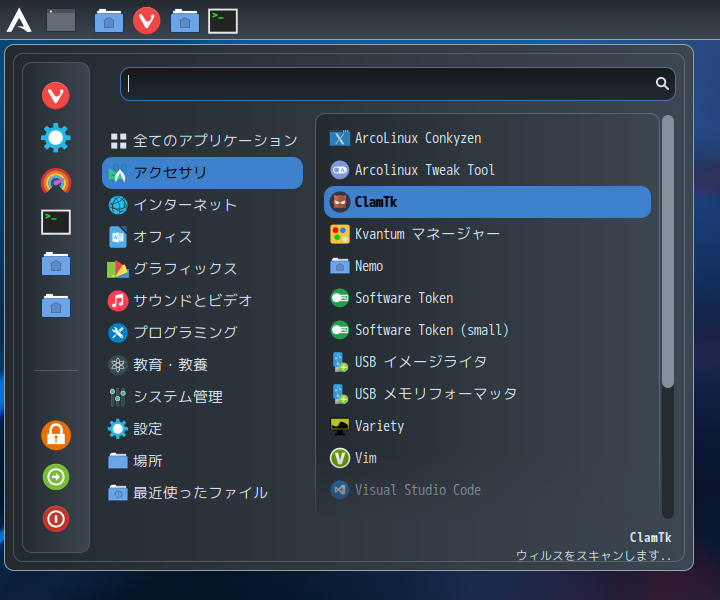Select the システム管理 category

click(x=202, y=397)
